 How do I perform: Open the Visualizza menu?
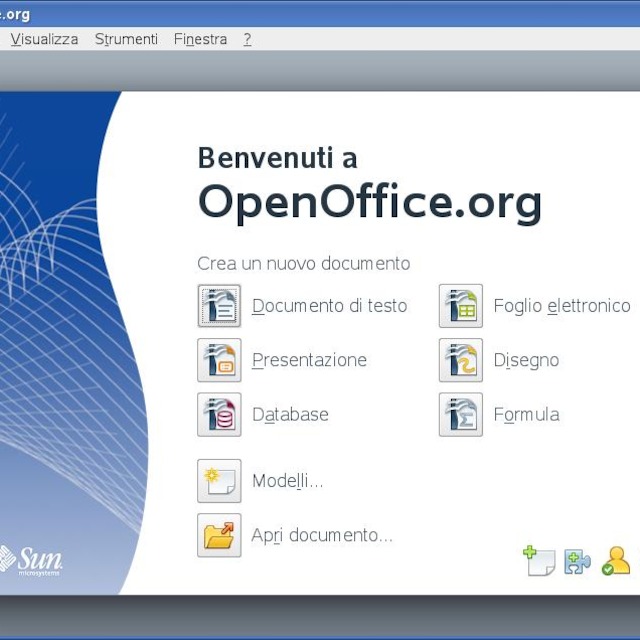pos(44,39)
